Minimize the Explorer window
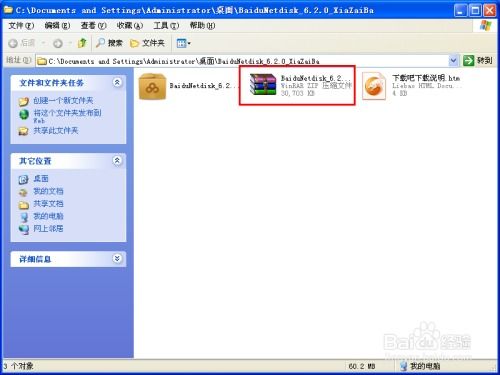Viewport: 500px width, 375px height. coord(460,11)
